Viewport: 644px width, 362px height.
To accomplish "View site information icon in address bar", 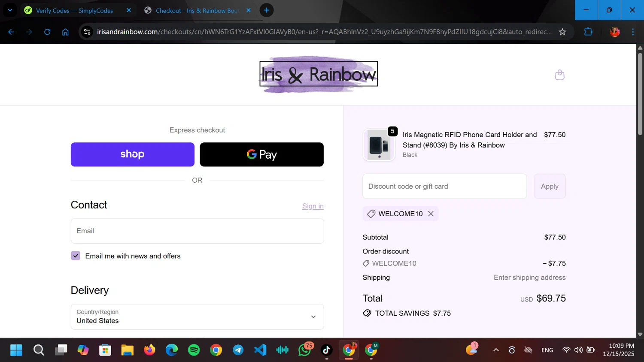I will click(x=87, y=32).
